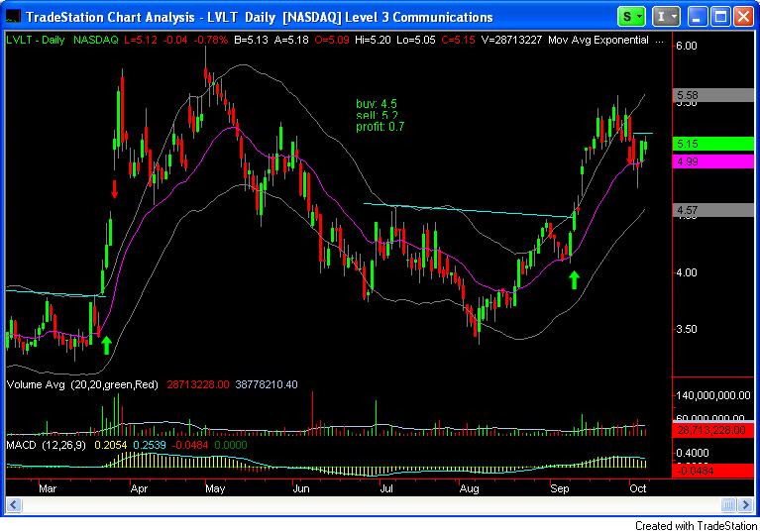Click the 0.2539 MACD average value
Screen dimensions: 760x532
pos(150,445)
